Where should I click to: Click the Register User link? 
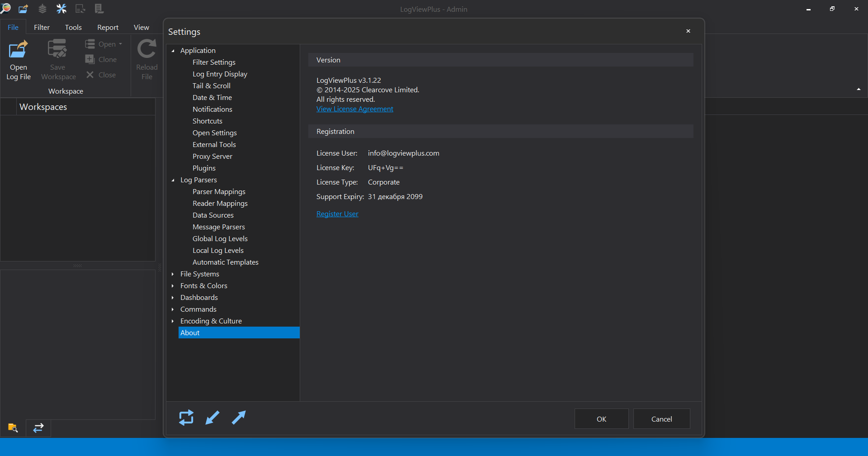click(337, 214)
